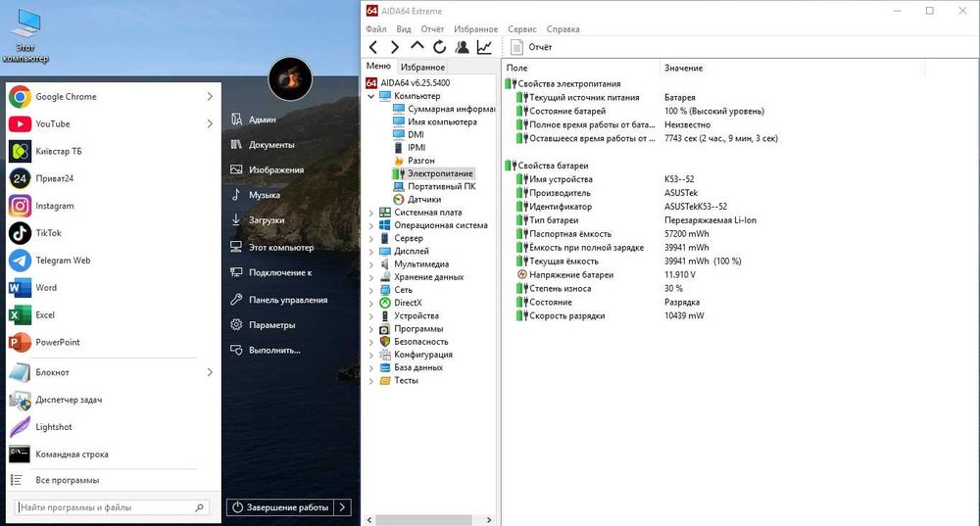Click the user avatar picture in Start menu
The image size is (980, 526).
pyautogui.click(x=290, y=79)
